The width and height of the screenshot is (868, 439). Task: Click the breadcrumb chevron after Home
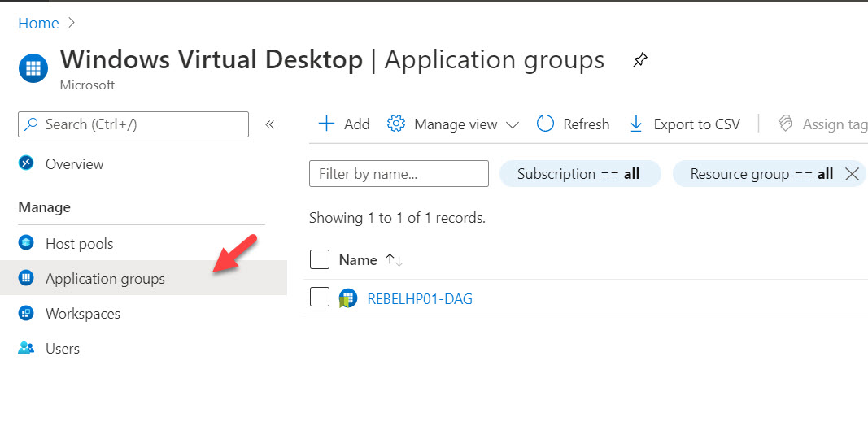(72, 23)
